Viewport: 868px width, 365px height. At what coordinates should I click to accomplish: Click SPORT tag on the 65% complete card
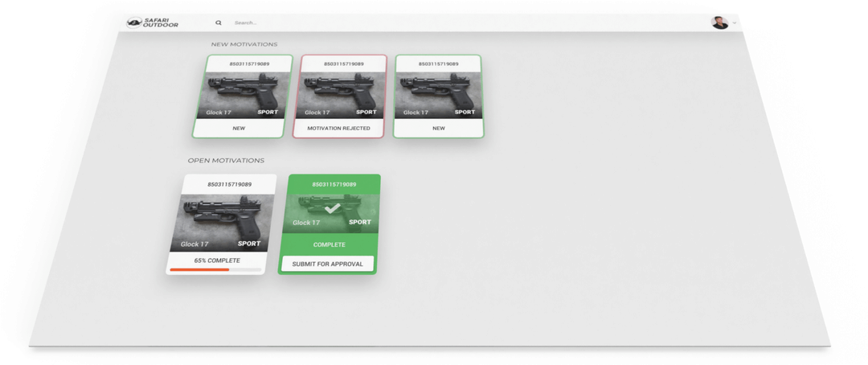[x=249, y=244]
